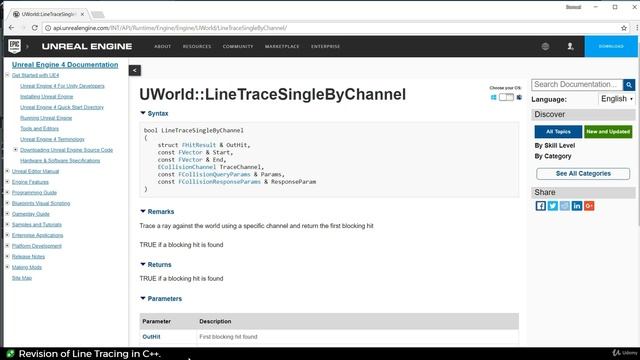Expand Blueprints Visual Scripting tree node

[x=7, y=203]
